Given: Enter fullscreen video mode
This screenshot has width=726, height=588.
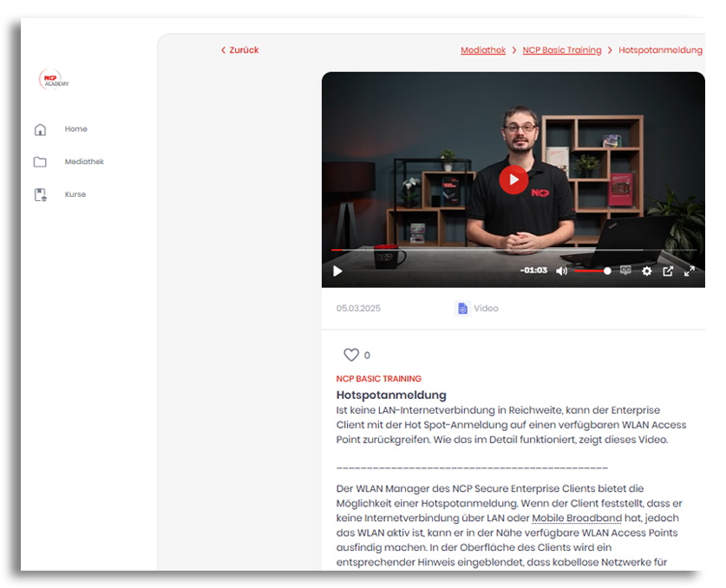Looking at the screenshot, I should pyautogui.click(x=690, y=271).
